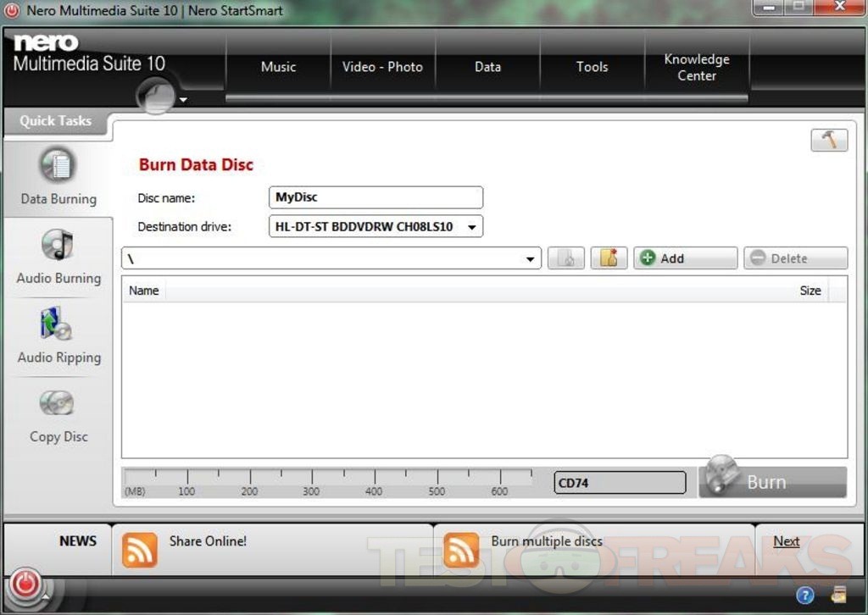This screenshot has height=615, width=868.
Task: Launch the Copy Disc task
Action: pos(58,404)
